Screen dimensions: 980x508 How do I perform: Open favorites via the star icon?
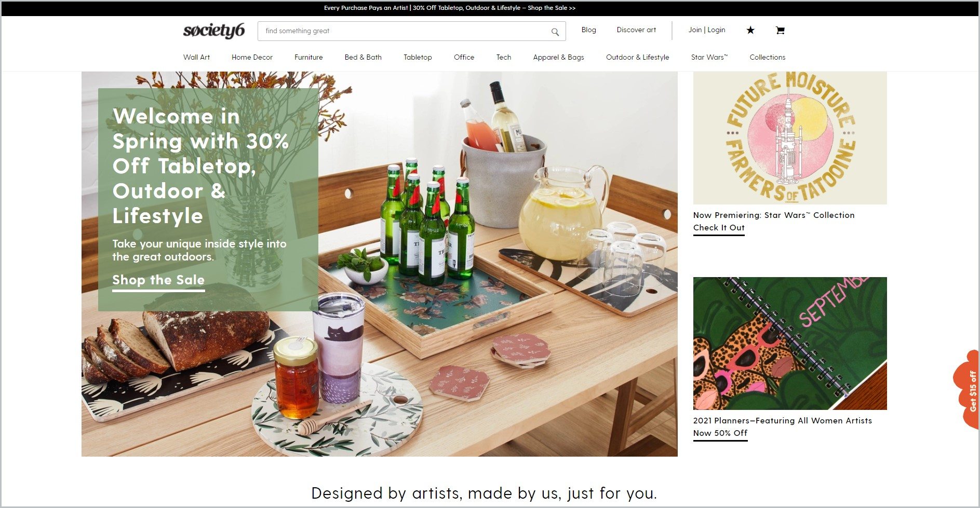coord(750,30)
